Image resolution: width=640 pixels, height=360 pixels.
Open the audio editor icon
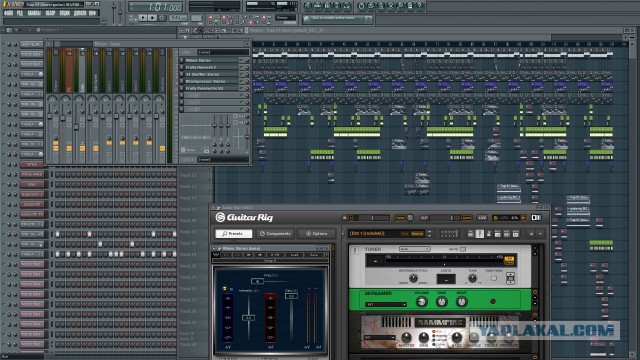391,6
